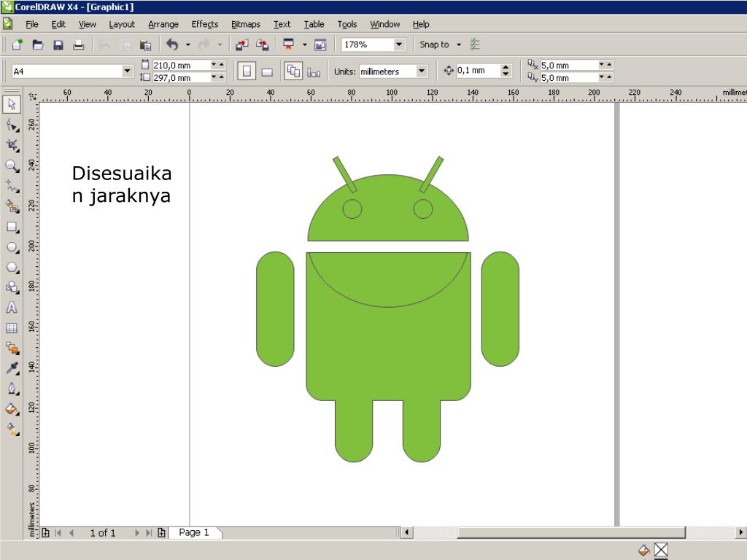Add a page after the last page

(x=161, y=533)
